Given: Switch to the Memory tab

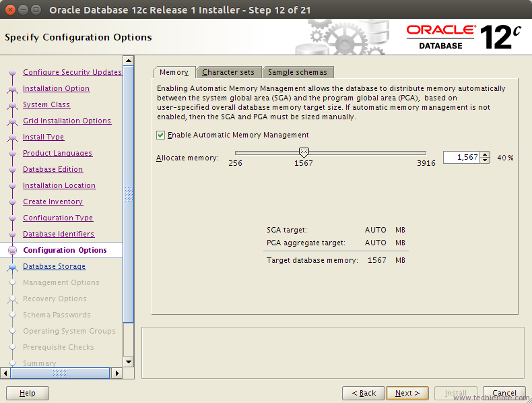Looking at the screenshot, I should 174,72.
